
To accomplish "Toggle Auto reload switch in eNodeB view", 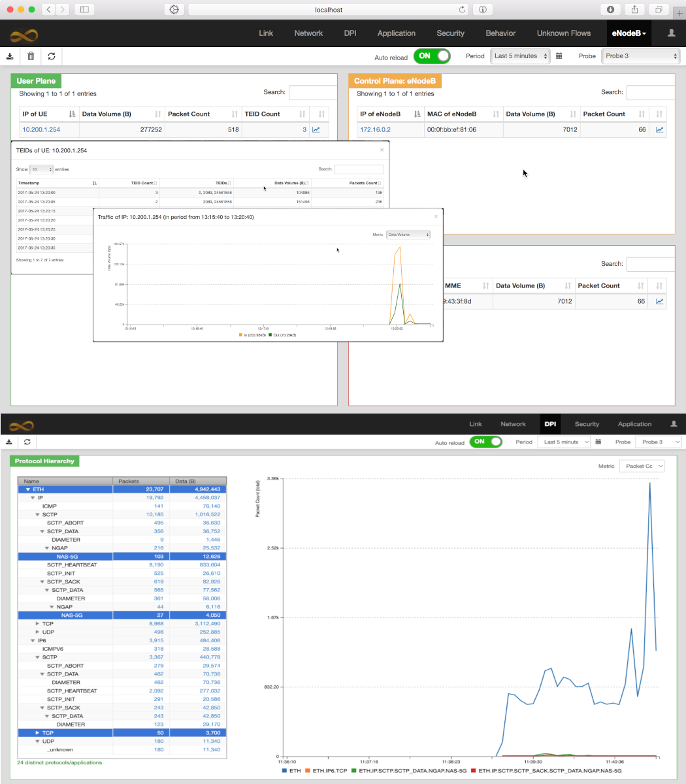I will tap(432, 56).
